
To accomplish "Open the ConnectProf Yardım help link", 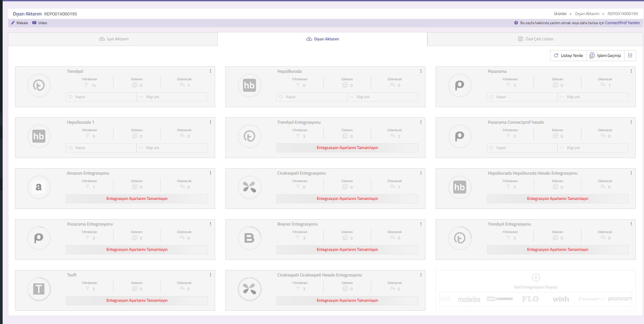I will click(622, 23).
